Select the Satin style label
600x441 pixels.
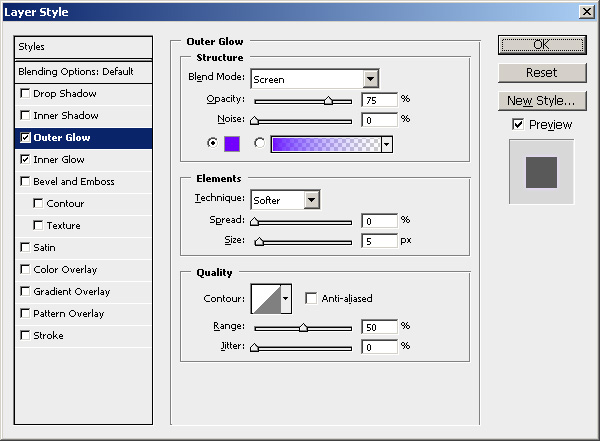tap(44, 247)
